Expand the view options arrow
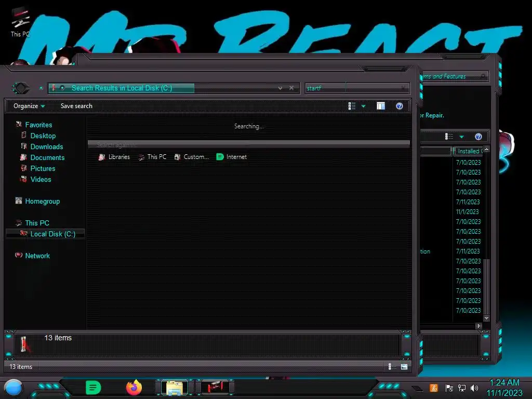Viewport: 532px width, 399px height. click(x=363, y=106)
